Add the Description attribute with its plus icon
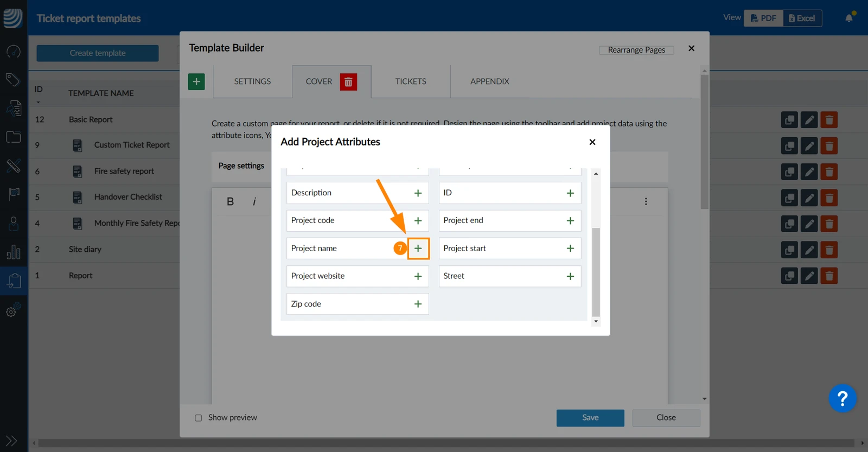This screenshot has width=868, height=452. coord(418,193)
